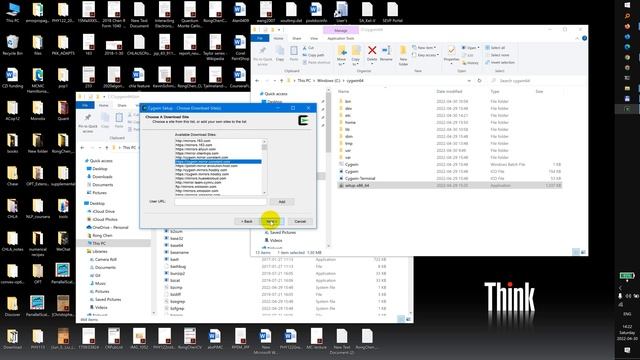This screenshot has height=360, width=640.
Task: Click the Add button beside User URL
Action: click(282, 202)
